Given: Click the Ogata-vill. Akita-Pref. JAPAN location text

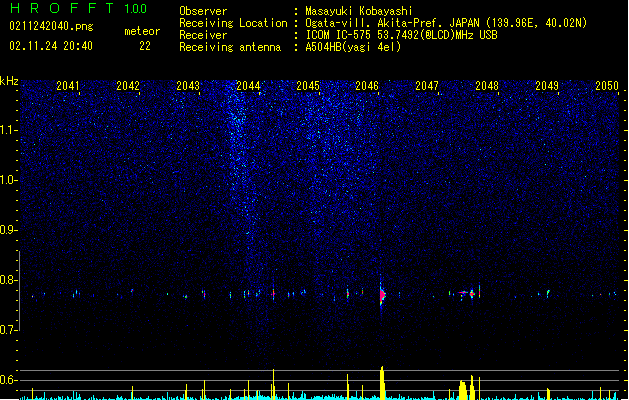Looking at the screenshot, I should click(446, 23).
